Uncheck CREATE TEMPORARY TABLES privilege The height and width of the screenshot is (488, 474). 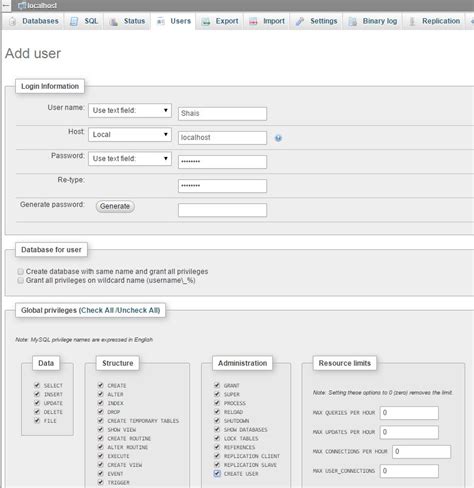[101, 420]
